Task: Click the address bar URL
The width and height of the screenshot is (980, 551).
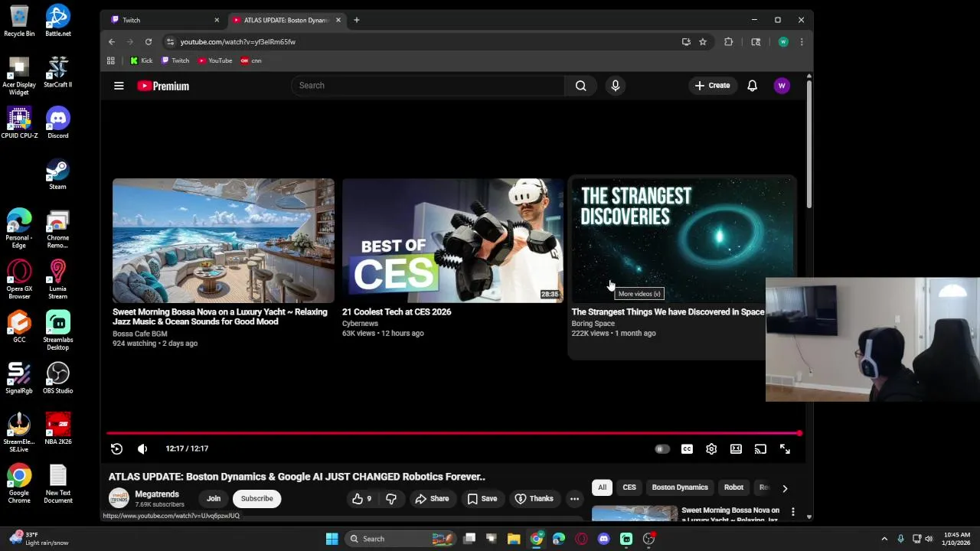Action: pyautogui.click(x=237, y=42)
